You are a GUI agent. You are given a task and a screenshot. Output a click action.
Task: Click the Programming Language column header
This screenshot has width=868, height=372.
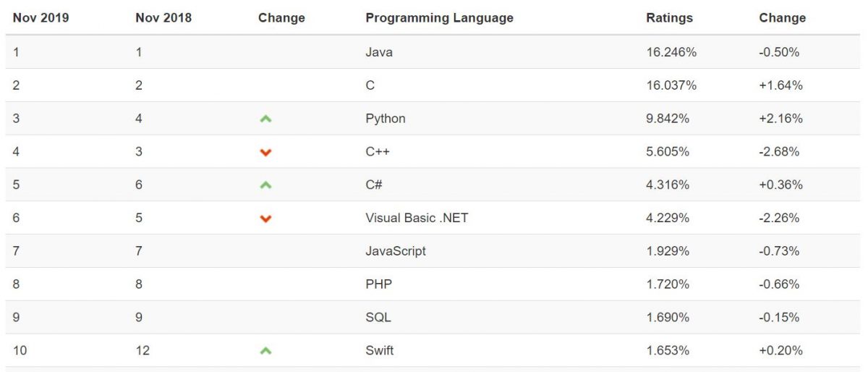tap(439, 18)
